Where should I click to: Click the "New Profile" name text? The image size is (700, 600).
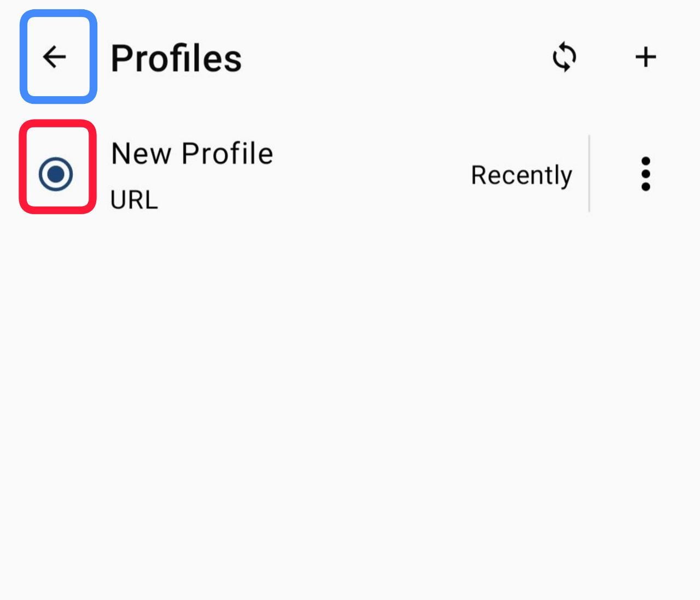point(192,154)
